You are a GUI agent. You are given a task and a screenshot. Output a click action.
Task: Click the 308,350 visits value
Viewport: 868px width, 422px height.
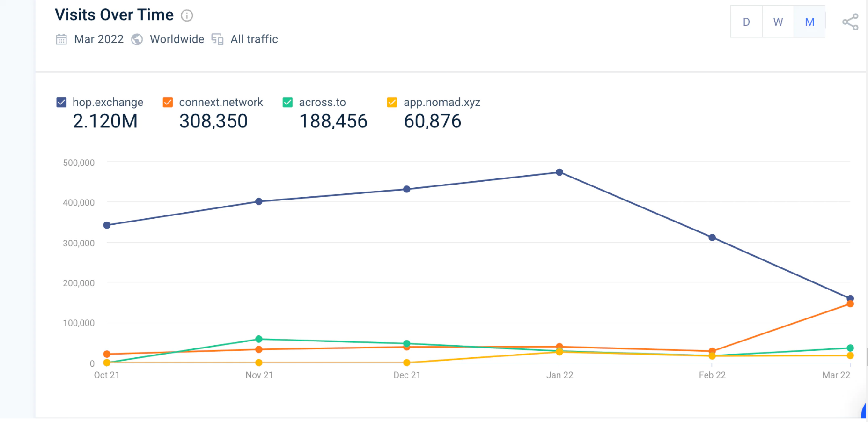click(213, 121)
